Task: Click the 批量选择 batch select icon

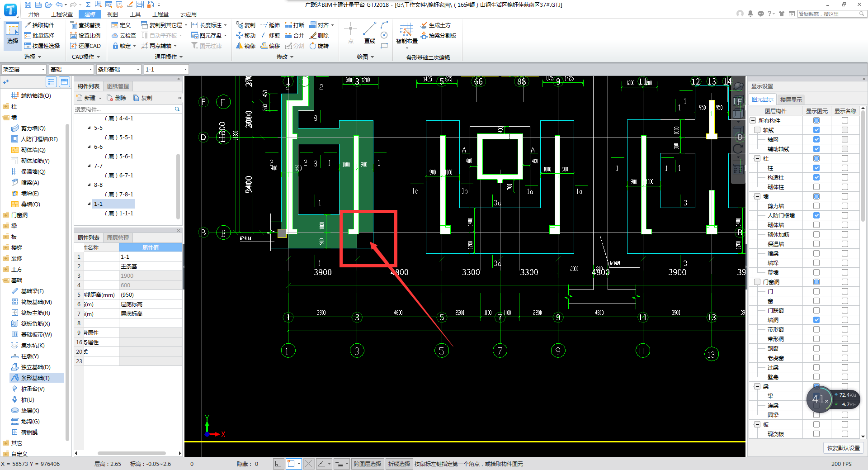Action: coord(28,35)
